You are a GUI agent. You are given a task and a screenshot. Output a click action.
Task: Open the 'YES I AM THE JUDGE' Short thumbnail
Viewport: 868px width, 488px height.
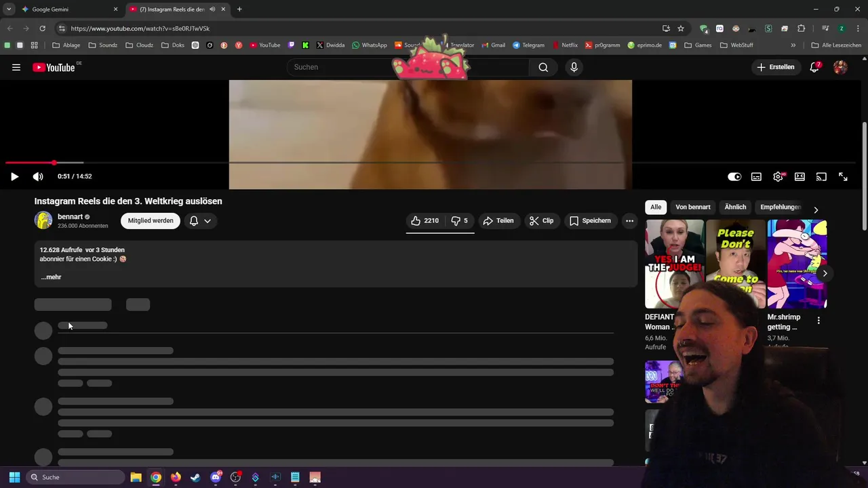pyautogui.click(x=674, y=264)
